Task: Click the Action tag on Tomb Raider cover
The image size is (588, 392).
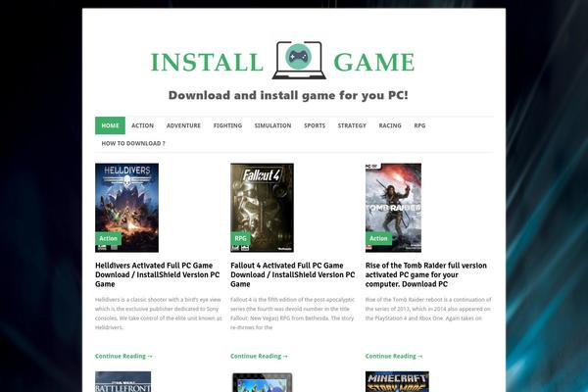Action: click(x=378, y=238)
